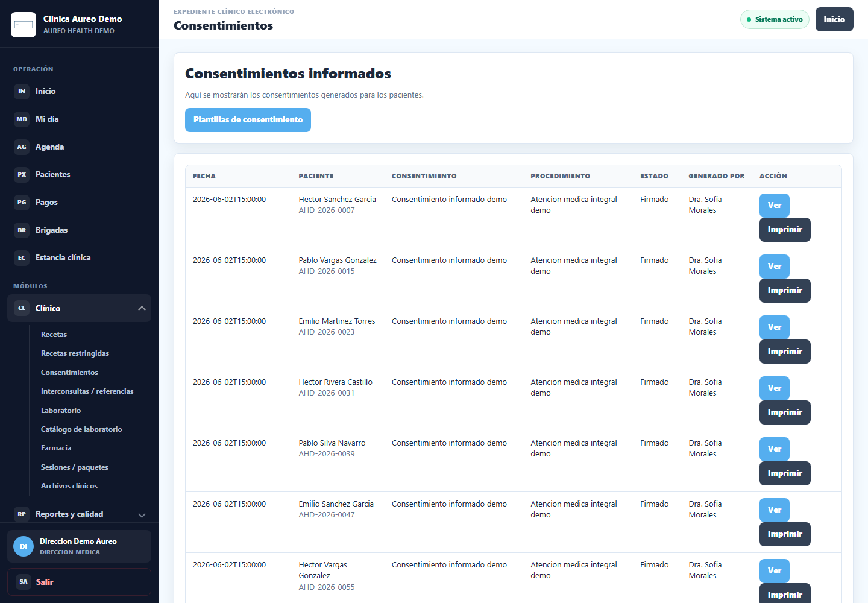
Task: Click Ver for Pablo Silva Navarro
Action: [774, 449]
